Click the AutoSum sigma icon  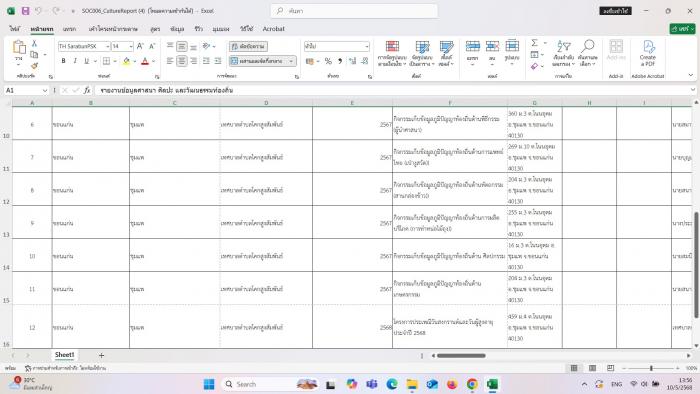[534, 43]
